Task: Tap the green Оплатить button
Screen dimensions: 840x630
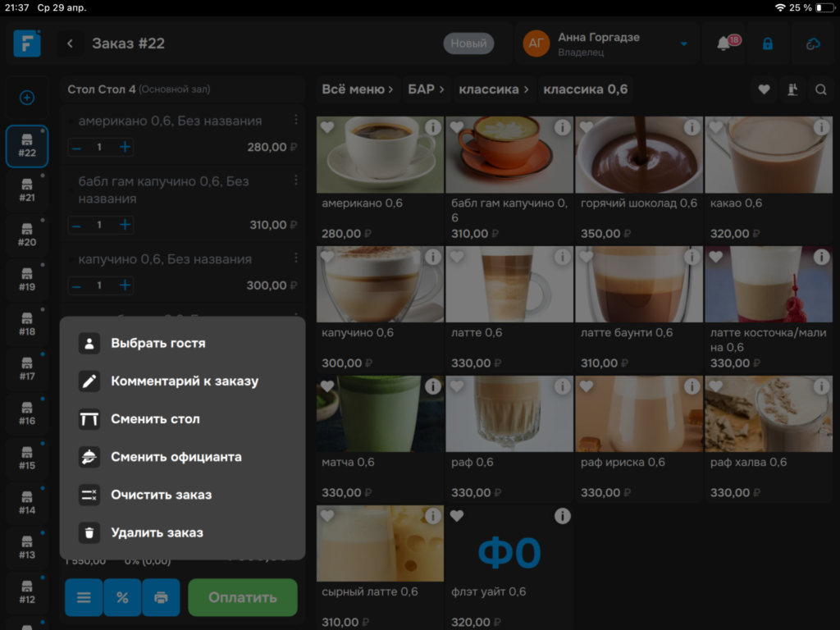Action: pos(243,597)
